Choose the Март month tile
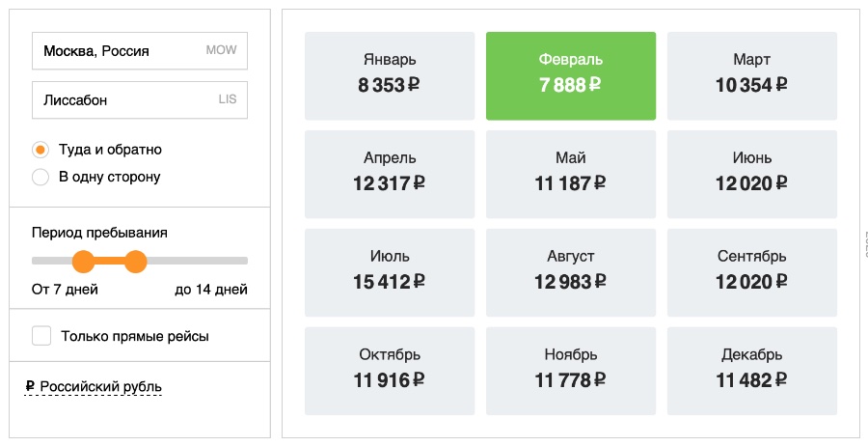 click(751, 75)
